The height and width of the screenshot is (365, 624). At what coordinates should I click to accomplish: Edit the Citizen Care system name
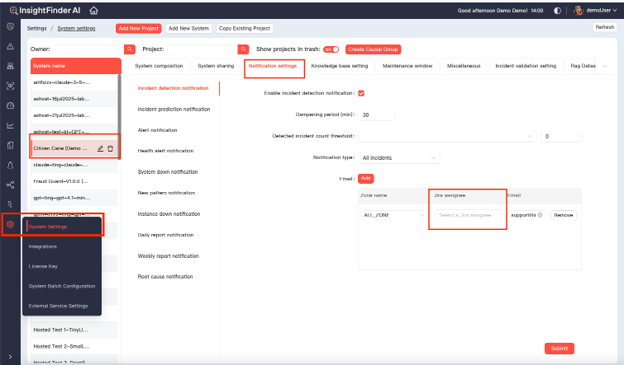tap(100, 148)
